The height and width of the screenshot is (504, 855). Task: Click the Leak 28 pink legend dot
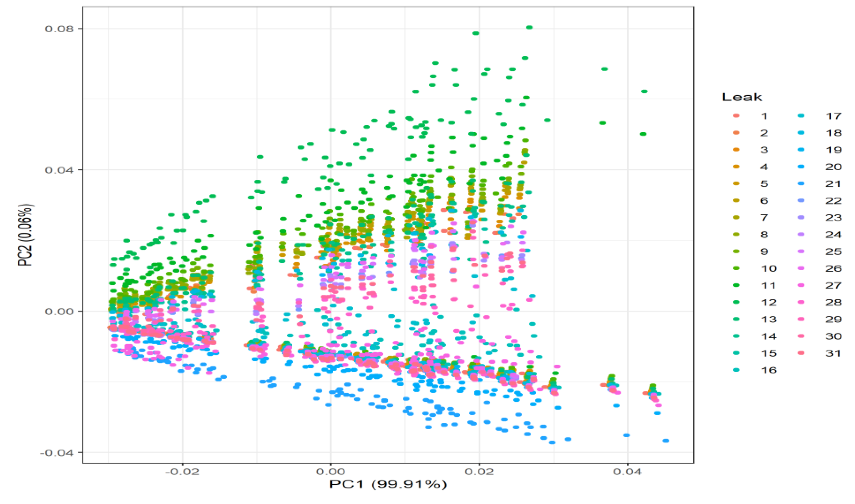[x=802, y=302]
